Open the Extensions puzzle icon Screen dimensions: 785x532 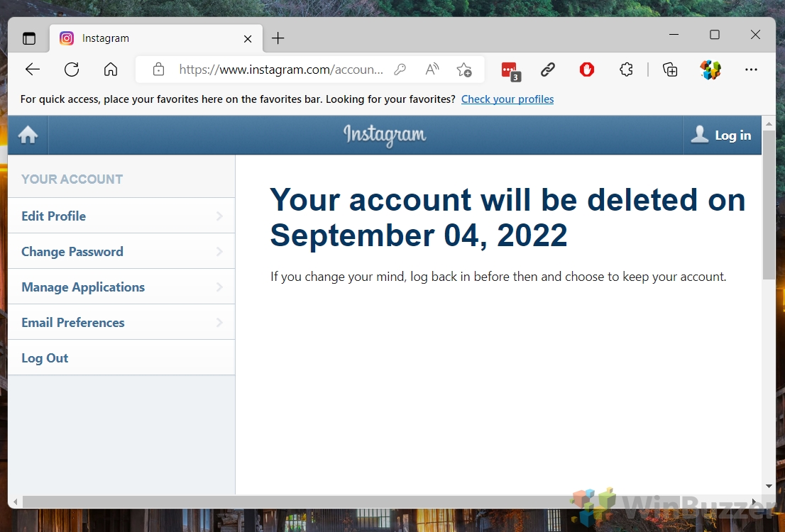pyautogui.click(x=626, y=69)
